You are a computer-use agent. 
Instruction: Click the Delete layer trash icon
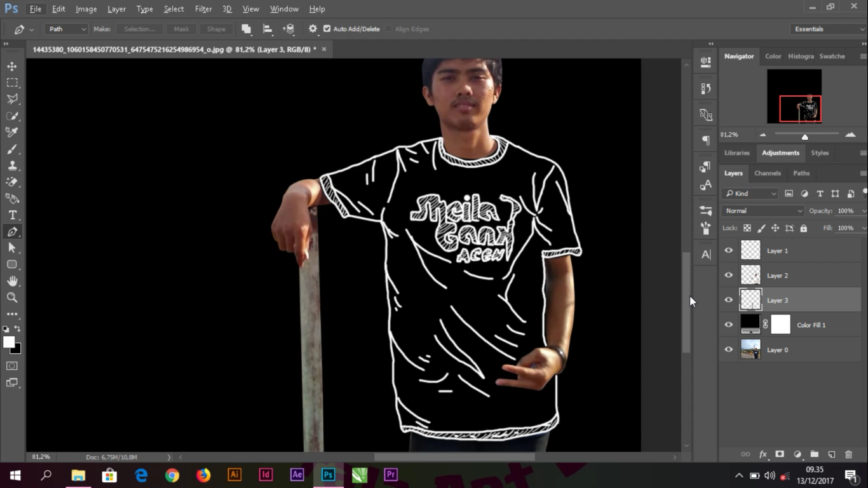(x=848, y=454)
